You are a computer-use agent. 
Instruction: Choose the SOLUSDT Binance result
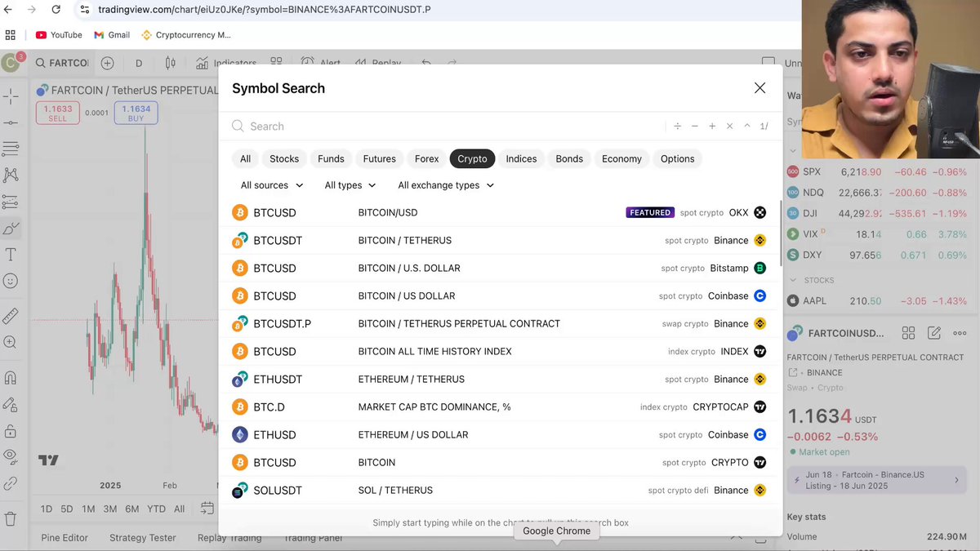tap(499, 491)
